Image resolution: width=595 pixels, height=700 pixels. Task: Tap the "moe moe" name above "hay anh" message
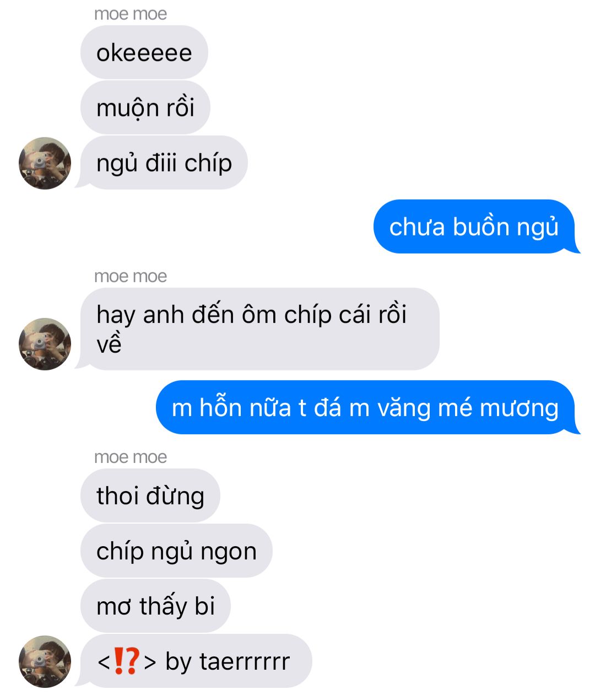[x=131, y=276]
